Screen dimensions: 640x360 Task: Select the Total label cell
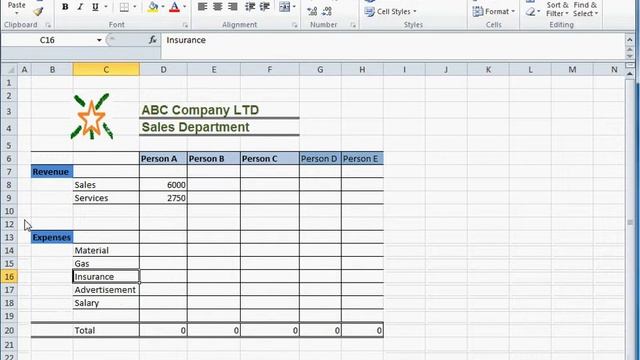pyautogui.click(x=106, y=330)
